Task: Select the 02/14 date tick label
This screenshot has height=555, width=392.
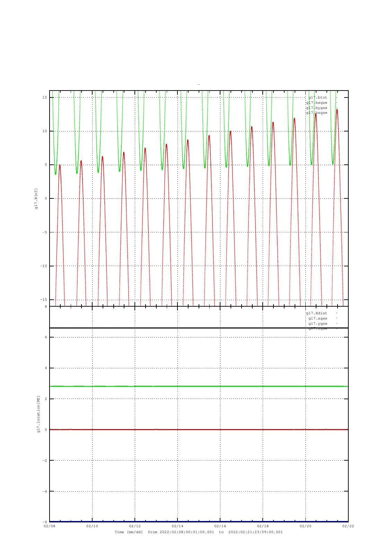Action: [x=177, y=526]
